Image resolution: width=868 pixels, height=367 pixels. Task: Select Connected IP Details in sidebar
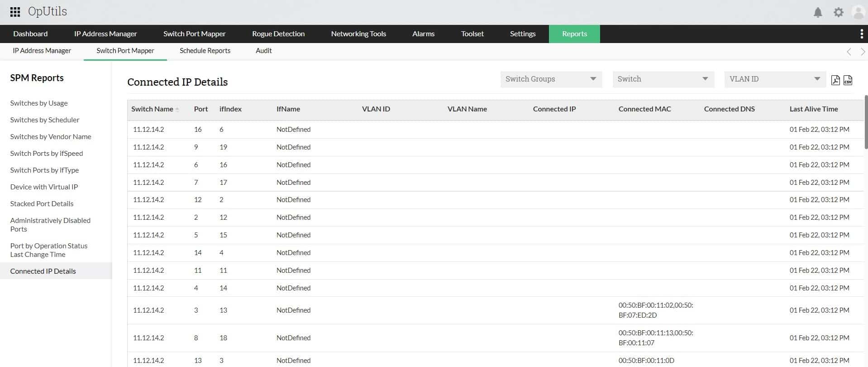(56, 271)
